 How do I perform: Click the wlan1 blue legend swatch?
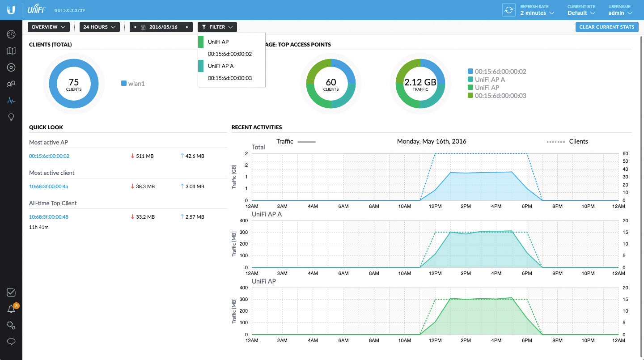pos(124,83)
